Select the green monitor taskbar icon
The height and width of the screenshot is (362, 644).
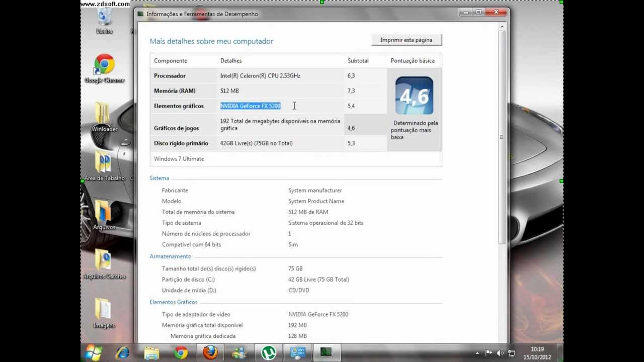[327, 352]
